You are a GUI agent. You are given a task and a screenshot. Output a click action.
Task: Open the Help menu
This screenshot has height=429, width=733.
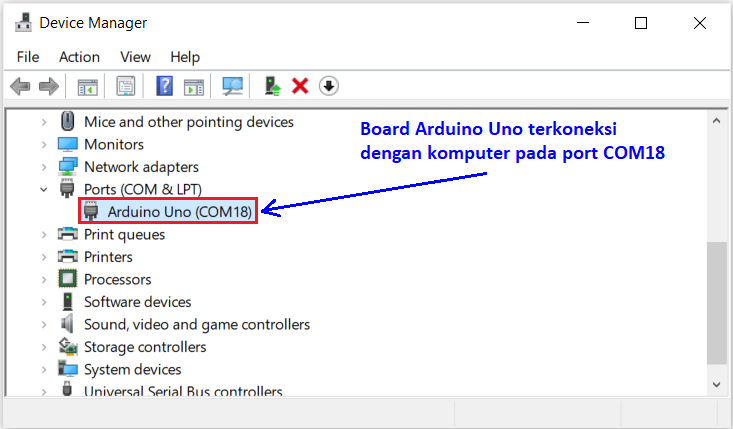[x=185, y=57]
